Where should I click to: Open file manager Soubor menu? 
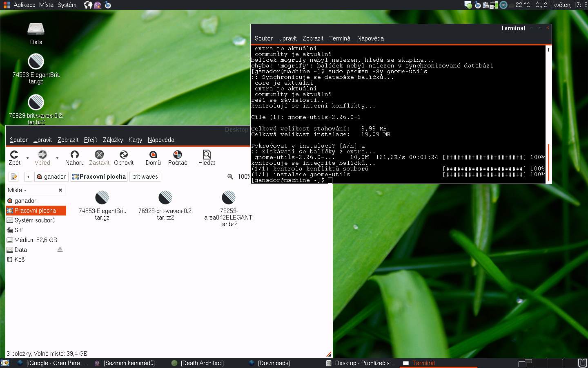click(19, 140)
